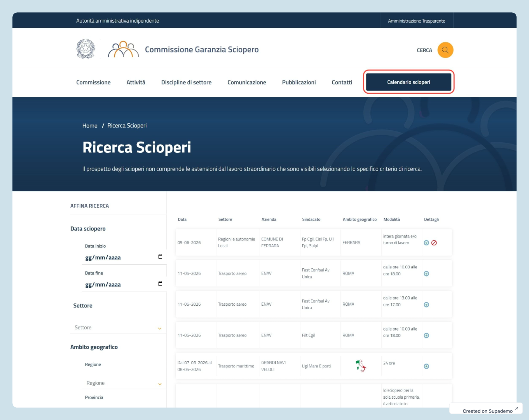Image resolution: width=529 pixels, height=420 pixels.
Task: Open calendar picker for Data fine
Action: [160, 283]
